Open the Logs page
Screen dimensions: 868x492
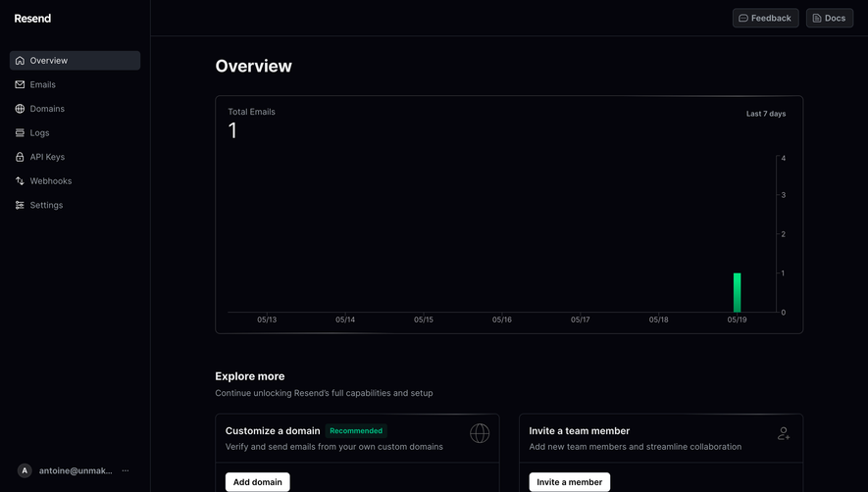coord(75,133)
